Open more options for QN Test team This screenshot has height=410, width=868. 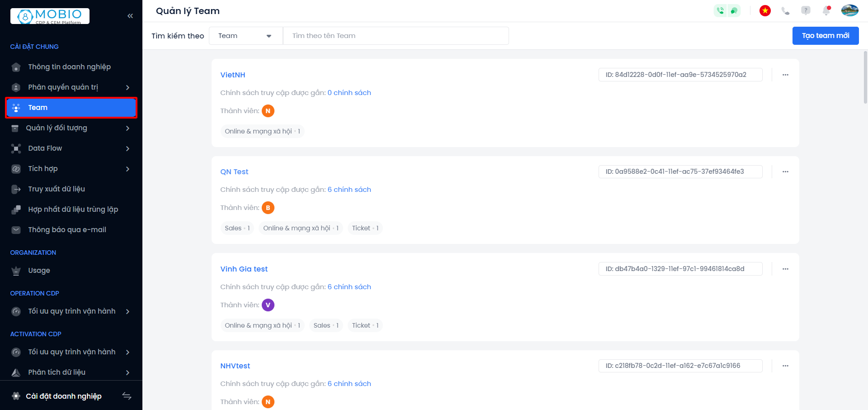(785, 172)
